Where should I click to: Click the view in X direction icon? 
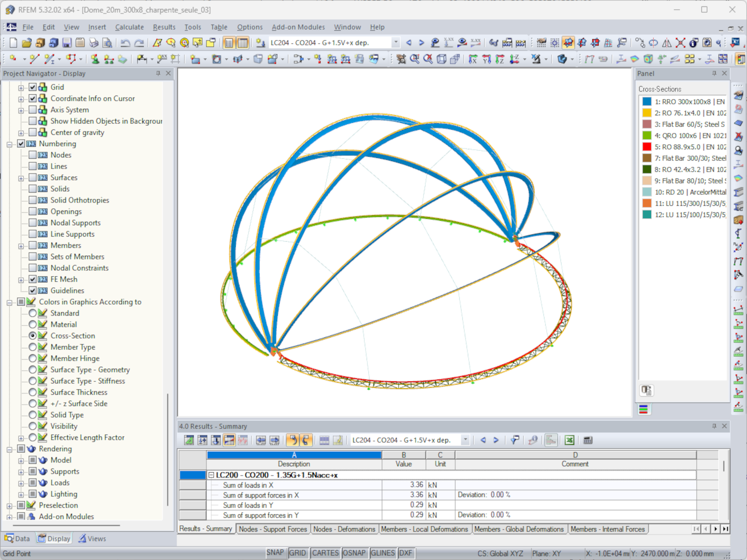coord(473,59)
